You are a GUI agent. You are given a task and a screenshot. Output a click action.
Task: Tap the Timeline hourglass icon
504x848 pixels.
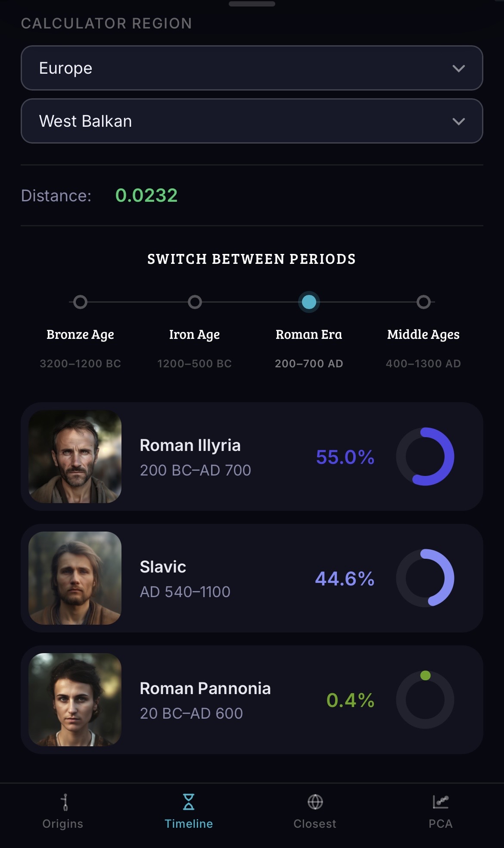point(189,802)
